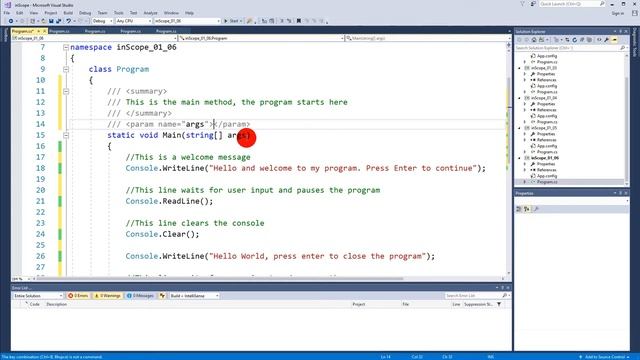Open the Debug configuration dropdown

click(x=102, y=21)
